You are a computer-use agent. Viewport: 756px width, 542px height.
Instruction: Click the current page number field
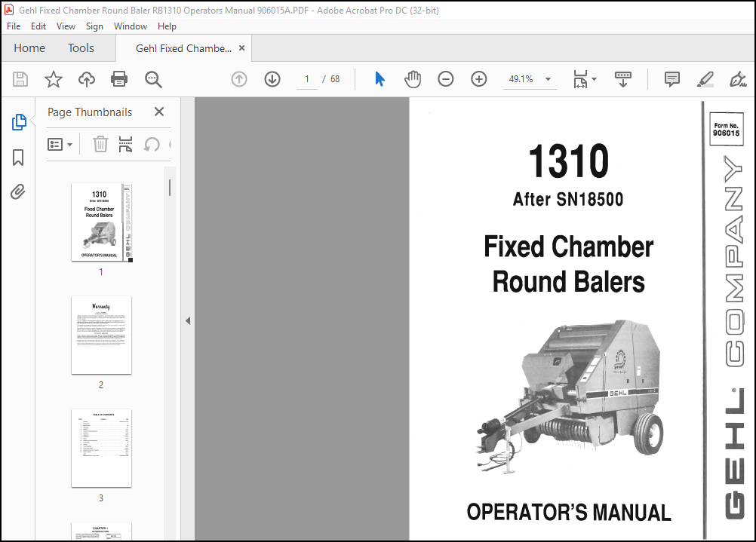[307, 79]
